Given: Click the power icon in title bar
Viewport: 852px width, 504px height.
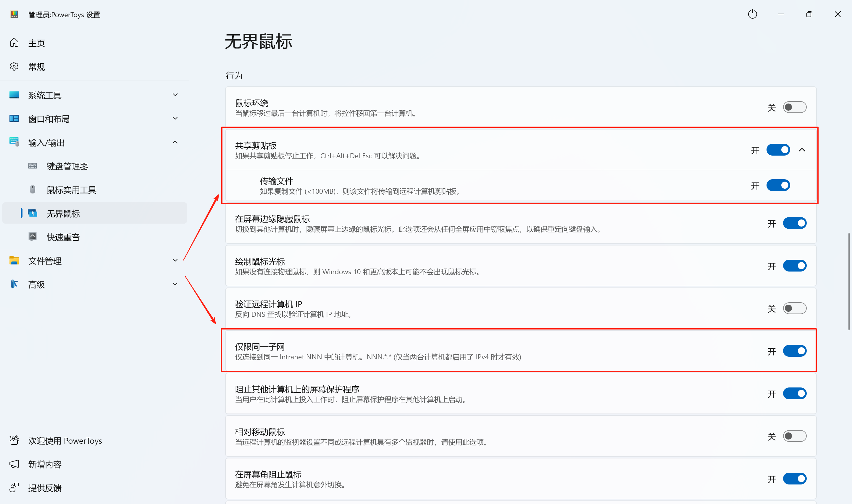Looking at the screenshot, I should [x=752, y=14].
